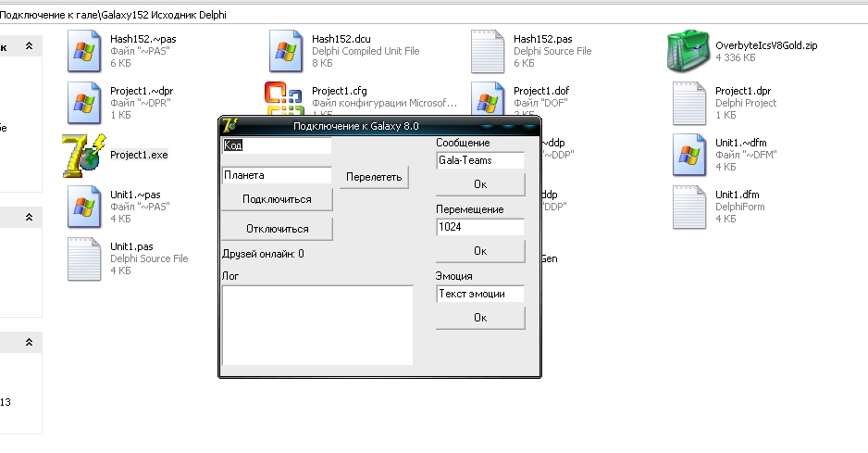Focus the Gala-Teams message field
868x453 pixels.
click(x=480, y=160)
